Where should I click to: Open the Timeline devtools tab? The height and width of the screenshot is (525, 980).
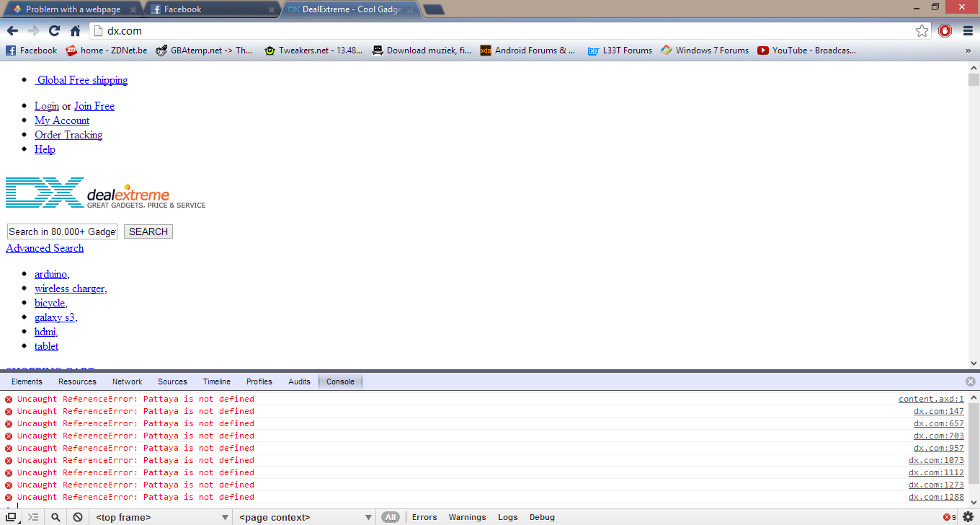coord(217,381)
